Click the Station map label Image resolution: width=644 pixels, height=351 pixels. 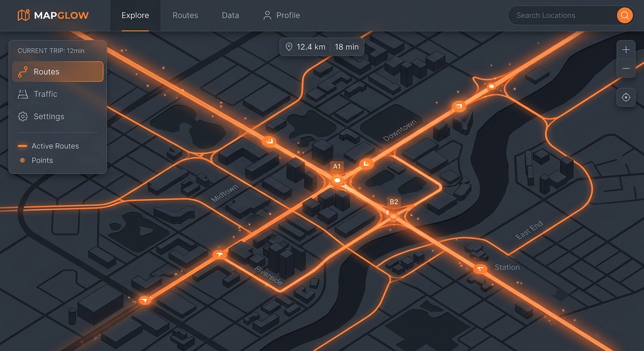pos(507,267)
